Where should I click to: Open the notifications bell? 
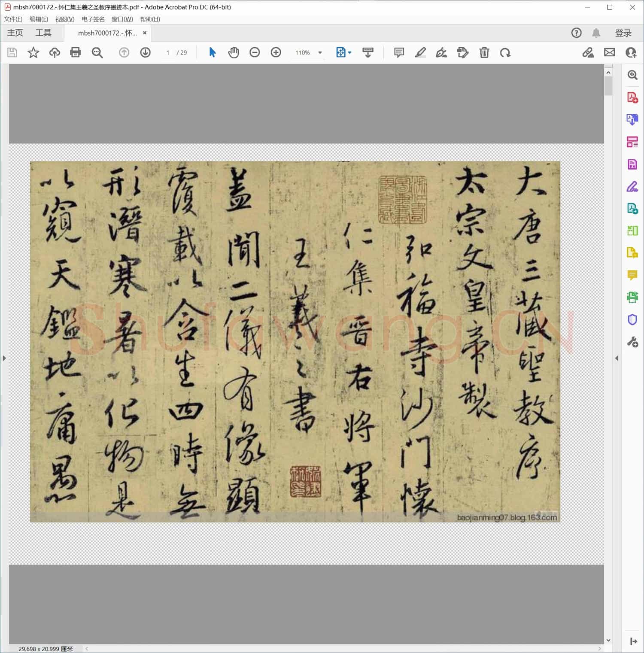click(x=596, y=33)
